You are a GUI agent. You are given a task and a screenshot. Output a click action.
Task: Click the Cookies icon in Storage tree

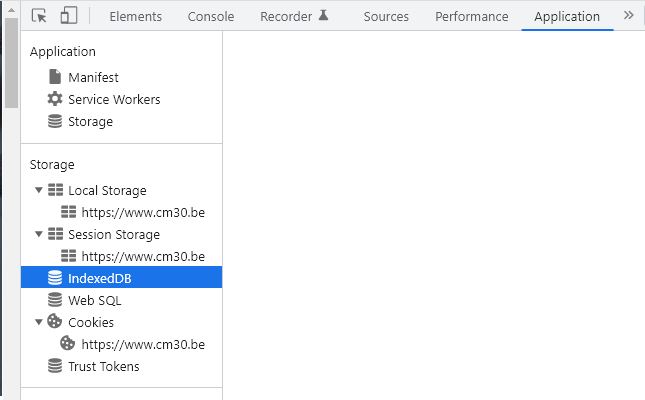pyautogui.click(x=55, y=322)
